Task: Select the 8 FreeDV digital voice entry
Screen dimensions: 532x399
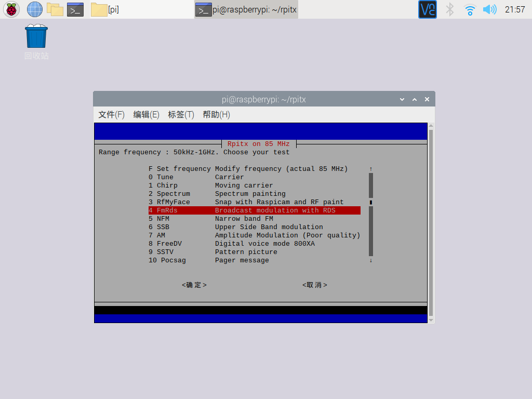Action: pyautogui.click(x=255, y=244)
